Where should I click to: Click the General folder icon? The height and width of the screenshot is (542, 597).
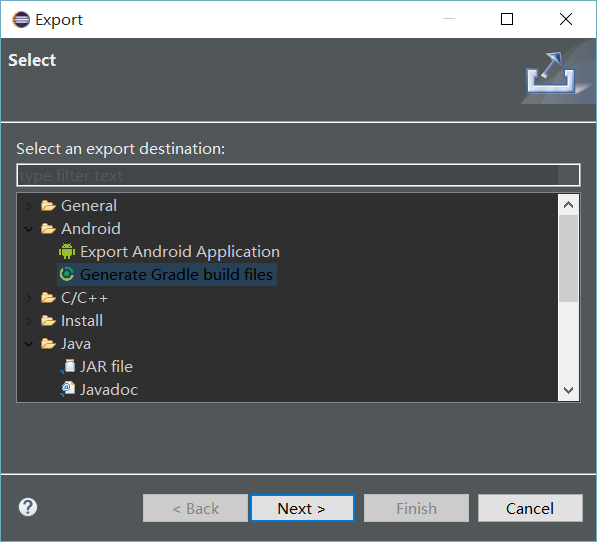(x=48, y=206)
